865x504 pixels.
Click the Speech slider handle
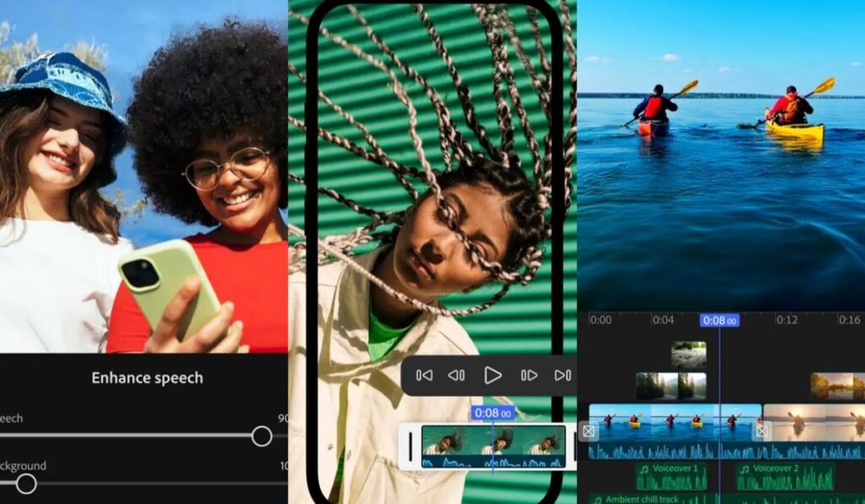(x=262, y=435)
